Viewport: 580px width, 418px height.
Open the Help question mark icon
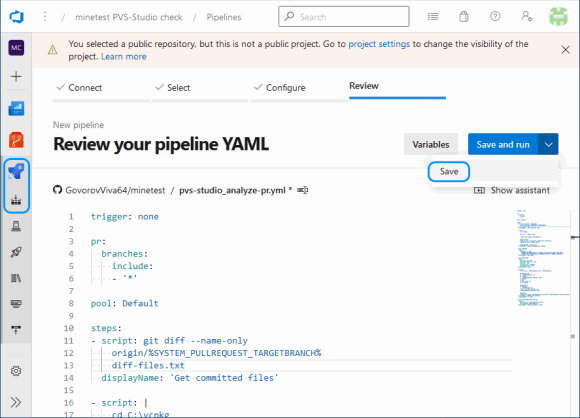495,16
